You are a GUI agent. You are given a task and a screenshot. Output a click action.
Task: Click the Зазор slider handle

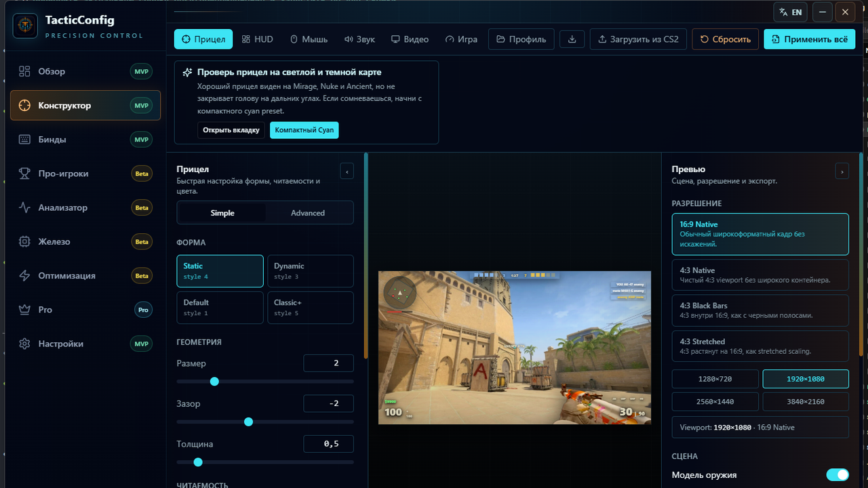248,422
